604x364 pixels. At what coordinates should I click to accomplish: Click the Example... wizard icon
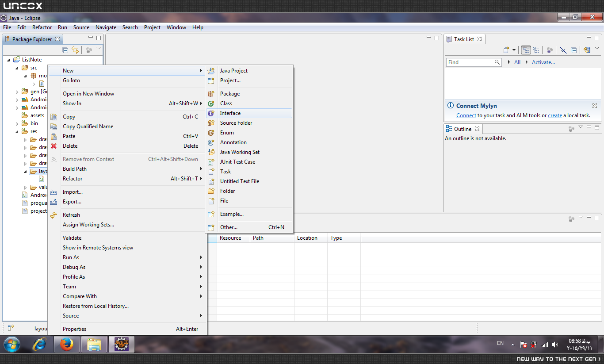211,214
